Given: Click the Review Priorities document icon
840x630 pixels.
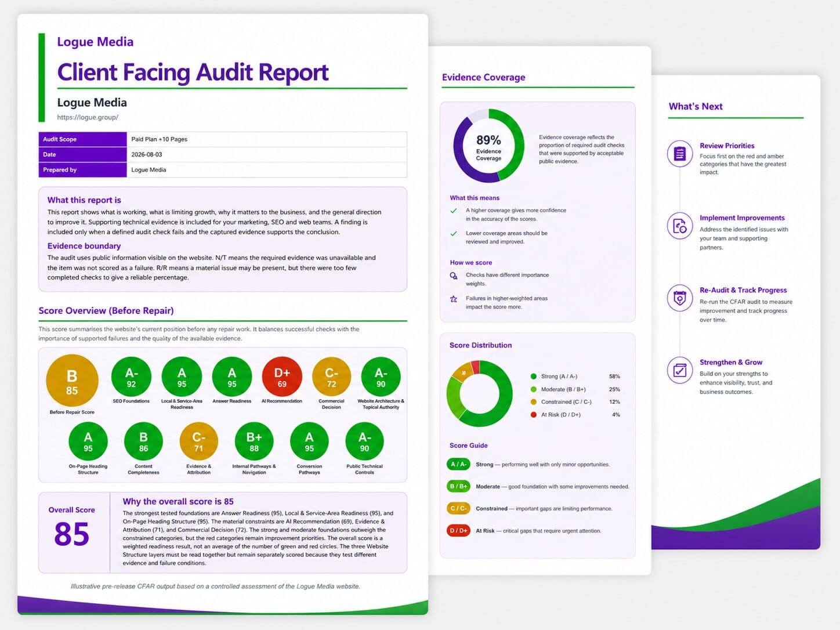Looking at the screenshot, I should pos(680,154).
